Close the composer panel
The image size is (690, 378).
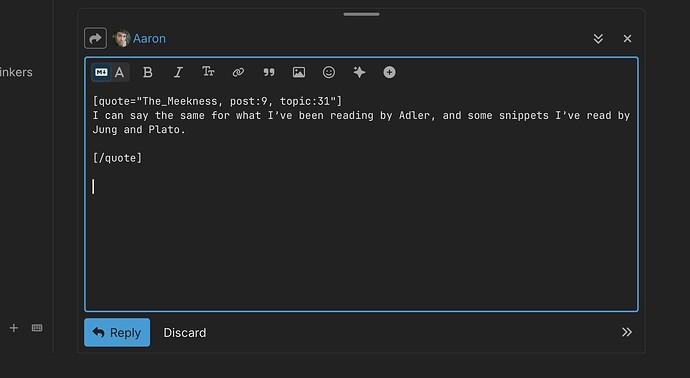click(x=628, y=39)
